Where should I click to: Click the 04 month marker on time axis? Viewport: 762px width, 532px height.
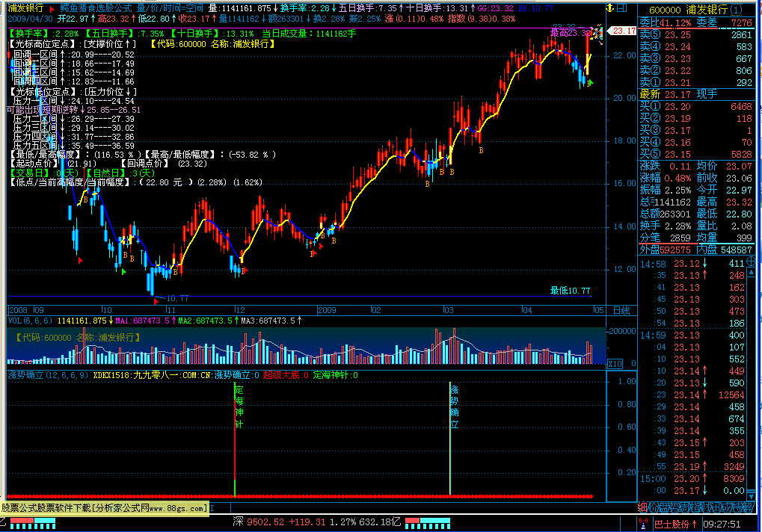click(527, 310)
